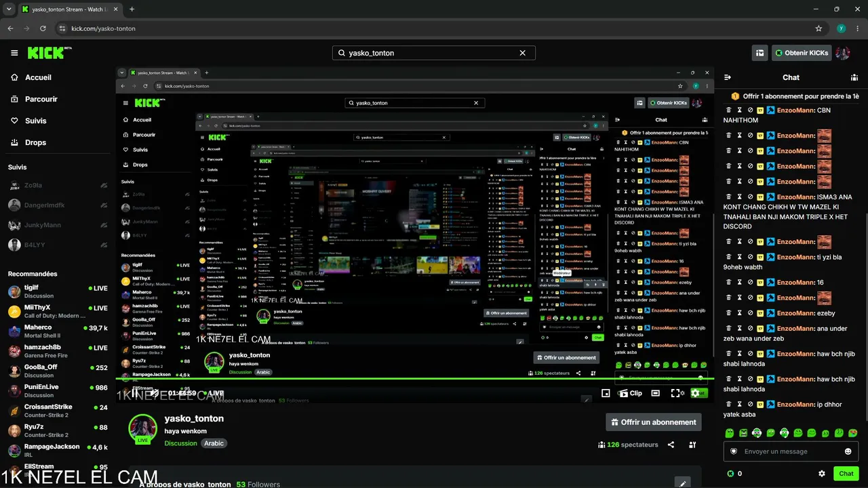Open the hamburger sidebar menu
The image size is (868, 488).
14,53
